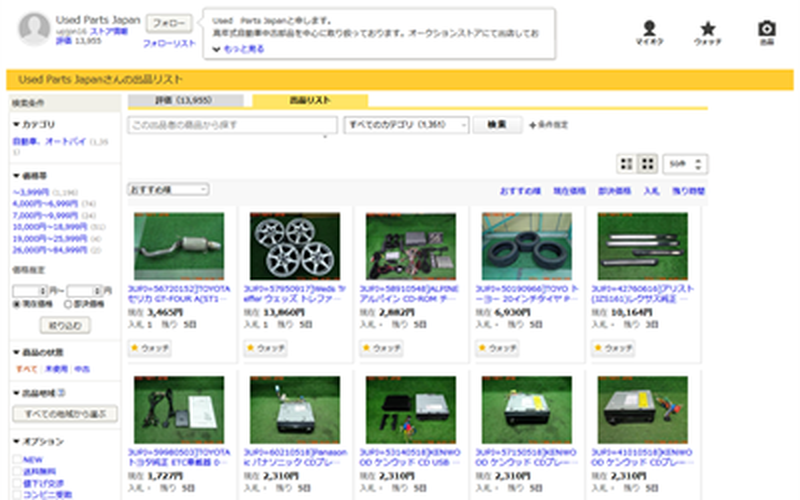The image size is (800, 500).
Task: Select the item list tab
Action: pos(310,101)
